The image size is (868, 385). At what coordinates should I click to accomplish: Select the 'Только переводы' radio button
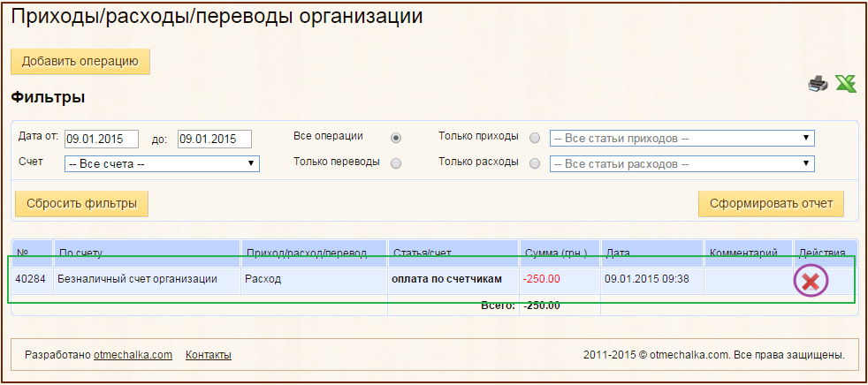[396, 163]
